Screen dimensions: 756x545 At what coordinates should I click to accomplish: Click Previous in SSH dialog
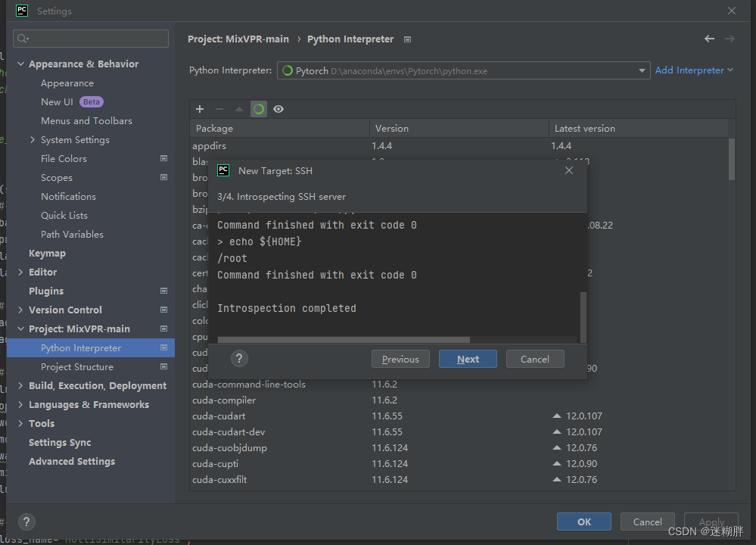click(x=400, y=359)
